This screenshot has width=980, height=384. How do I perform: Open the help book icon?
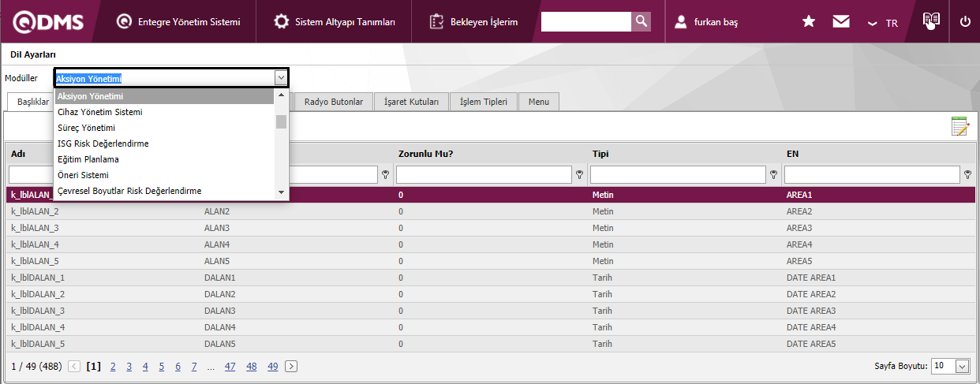(932, 21)
